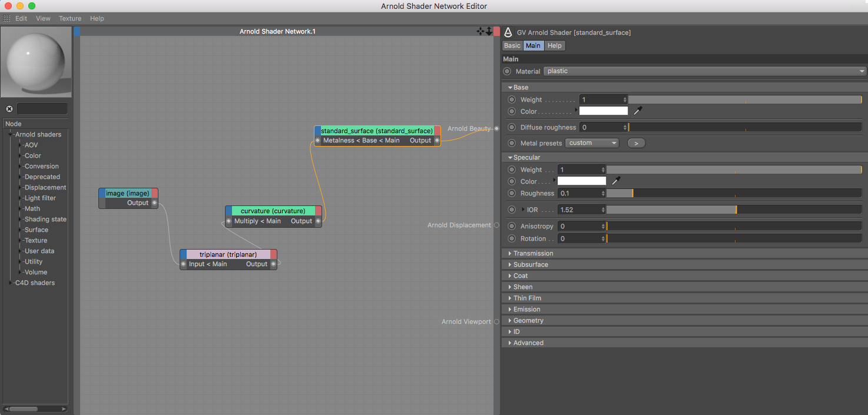
Task: Click the Specular Roughness slider
Action: (x=734, y=193)
